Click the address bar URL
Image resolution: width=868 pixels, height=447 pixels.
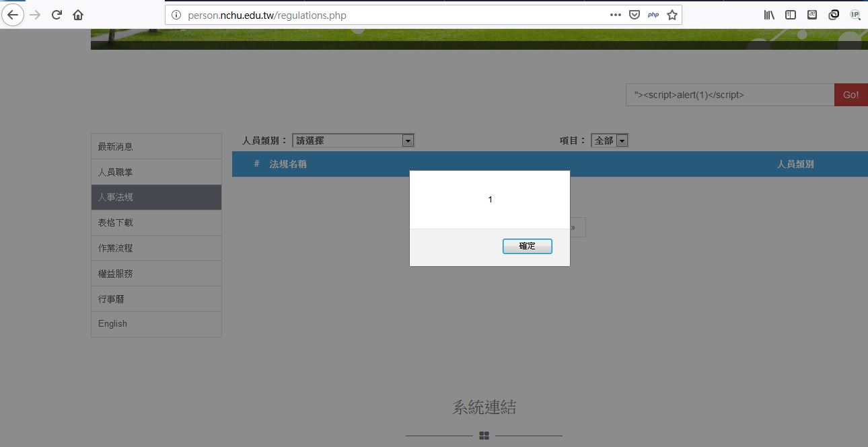[267, 15]
